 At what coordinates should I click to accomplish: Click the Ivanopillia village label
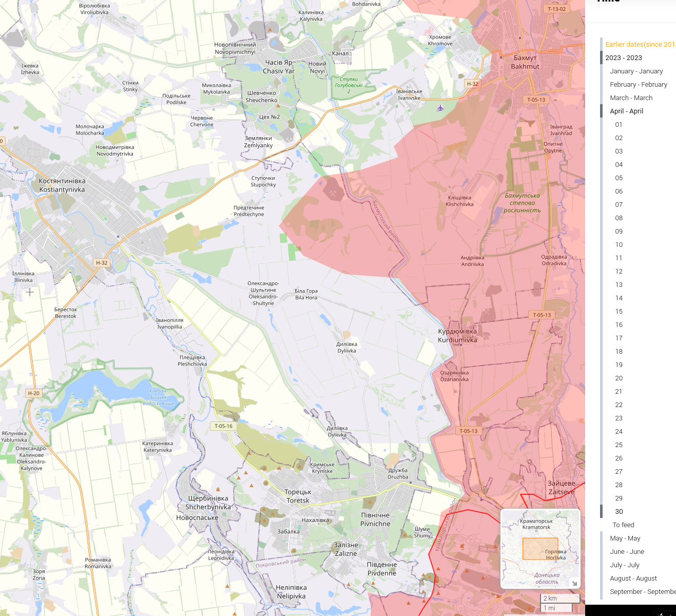(169, 323)
